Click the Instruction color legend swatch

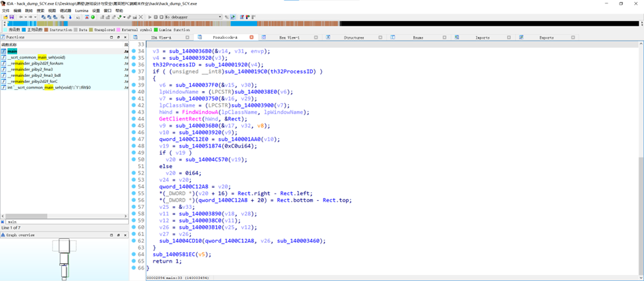(46, 30)
